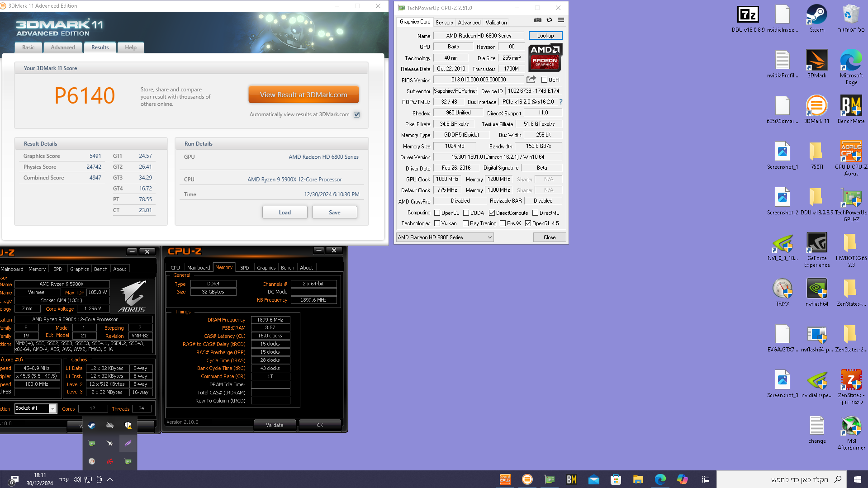Screen dimensions: 868x488
Task: Click the taskbar search box
Action: coord(781,479)
